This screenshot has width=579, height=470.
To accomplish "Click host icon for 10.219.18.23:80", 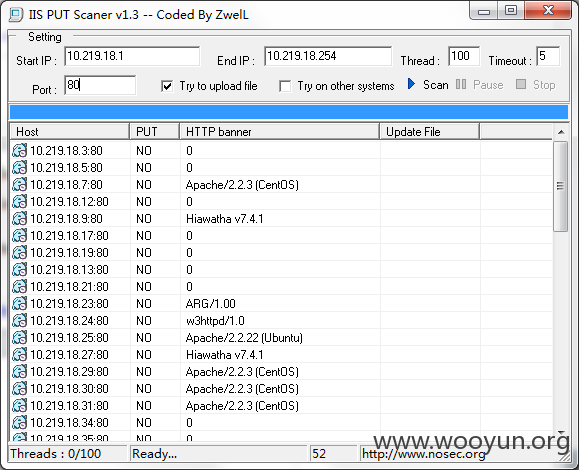I will 20,303.
